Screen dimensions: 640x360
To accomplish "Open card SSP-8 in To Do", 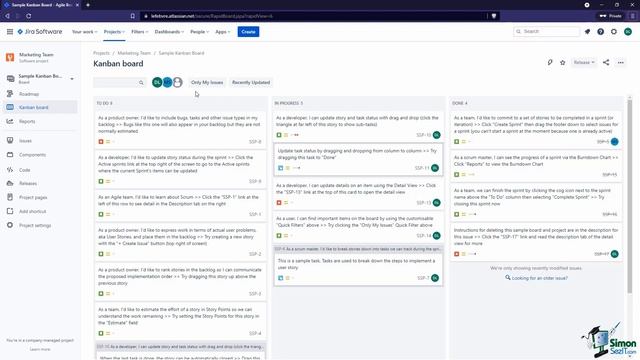I will coord(180,129).
